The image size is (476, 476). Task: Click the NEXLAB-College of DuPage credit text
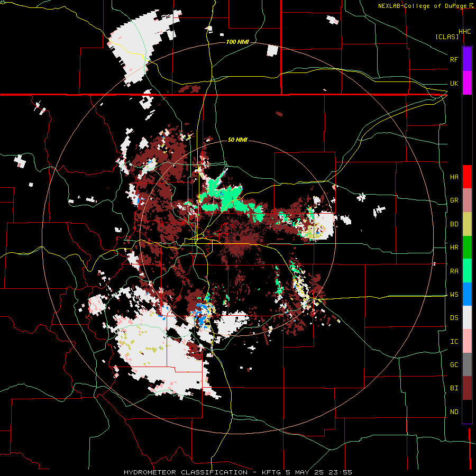coord(423,6)
